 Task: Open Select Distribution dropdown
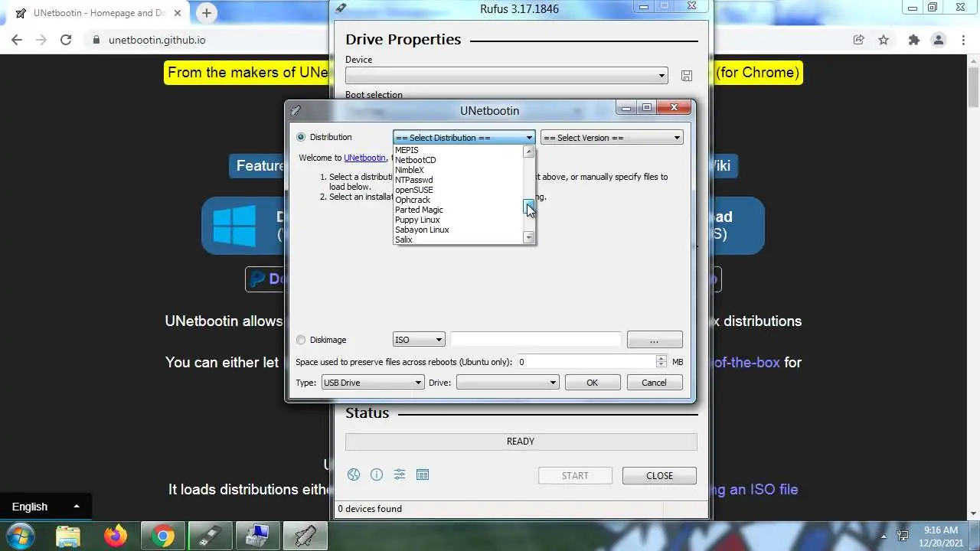(x=464, y=138)
